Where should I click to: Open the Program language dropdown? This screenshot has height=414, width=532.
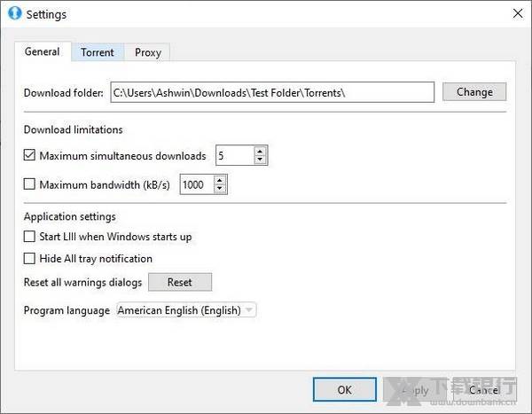click(186, 310)
